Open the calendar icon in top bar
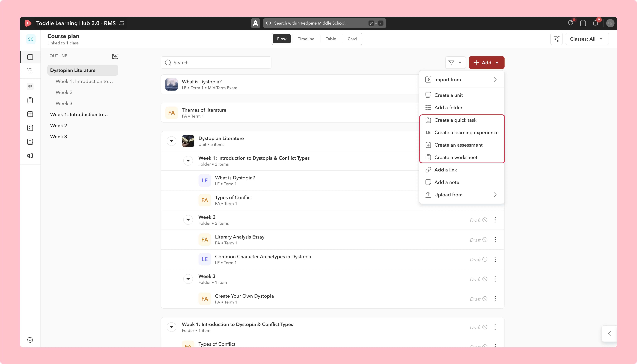This screenshot has width=637, height=364. [583, 23]
